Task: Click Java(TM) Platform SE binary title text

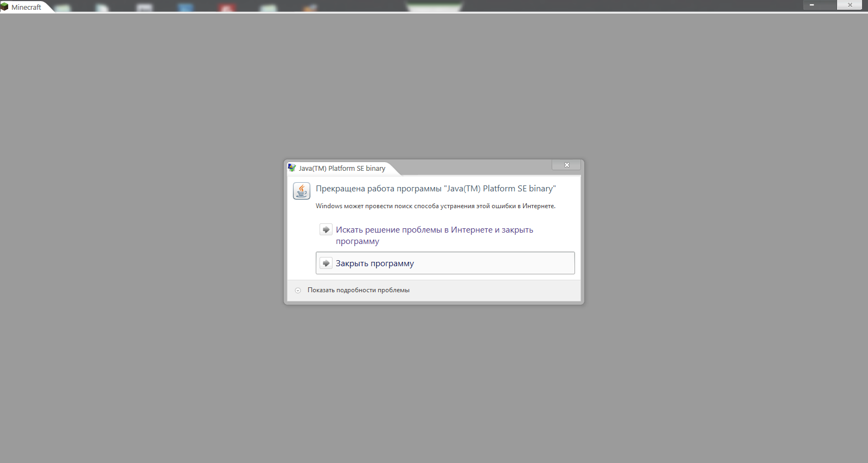Action: click(342, 168)
